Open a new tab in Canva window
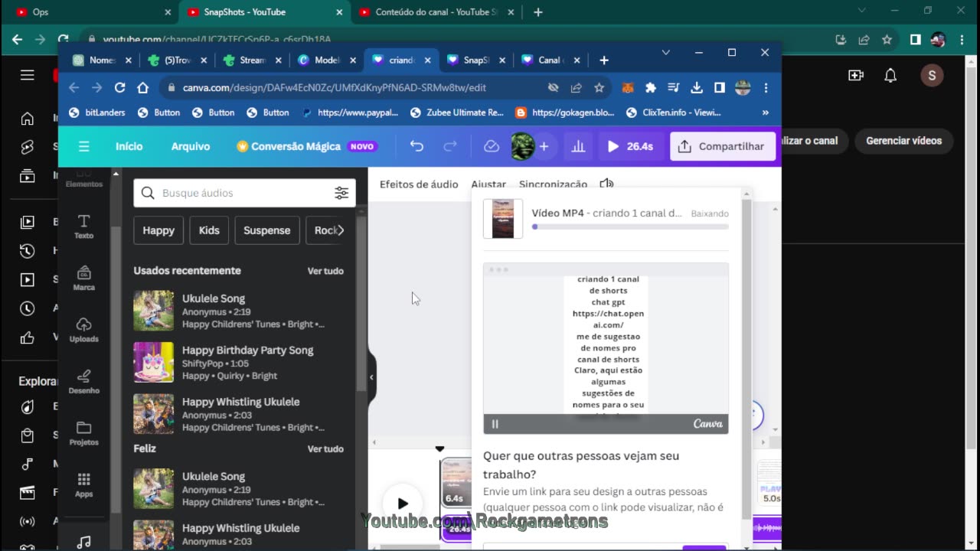 pos(604,60)
